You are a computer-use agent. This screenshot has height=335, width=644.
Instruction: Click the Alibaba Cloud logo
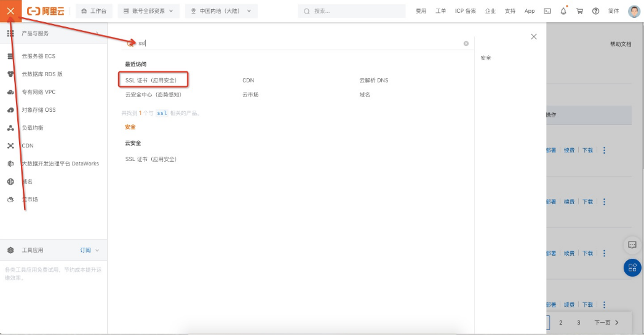pyautogui.click(x=46, y=11)
